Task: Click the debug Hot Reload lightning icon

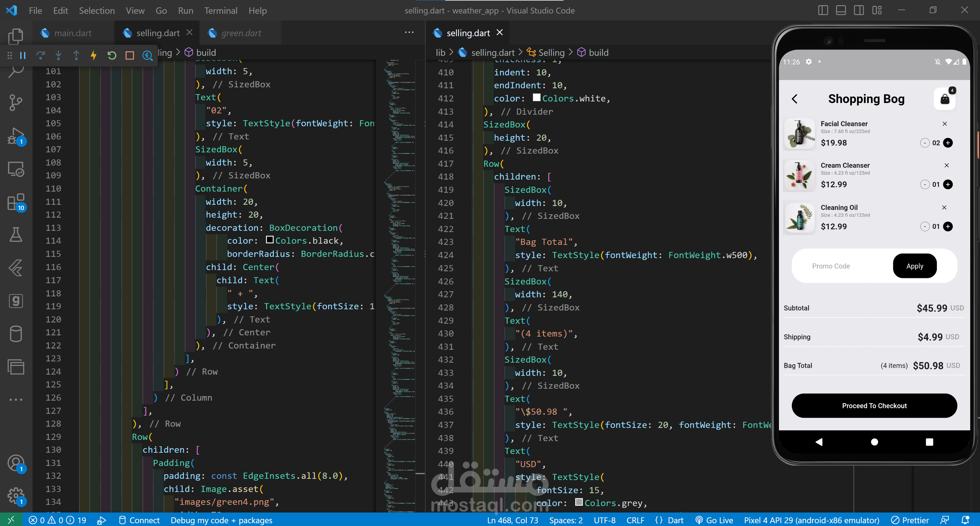Action: pyautogui.click(x=93, y=55)
